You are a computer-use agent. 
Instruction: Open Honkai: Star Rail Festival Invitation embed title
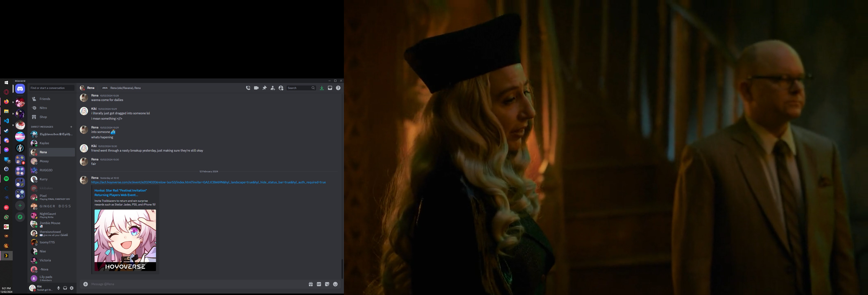point(121,193)
